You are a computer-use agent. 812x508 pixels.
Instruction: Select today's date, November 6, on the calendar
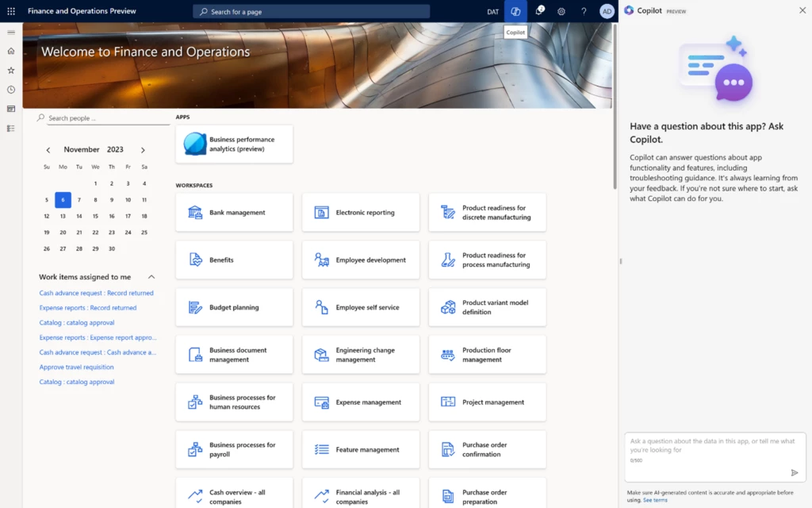click(x=63, y=200)
